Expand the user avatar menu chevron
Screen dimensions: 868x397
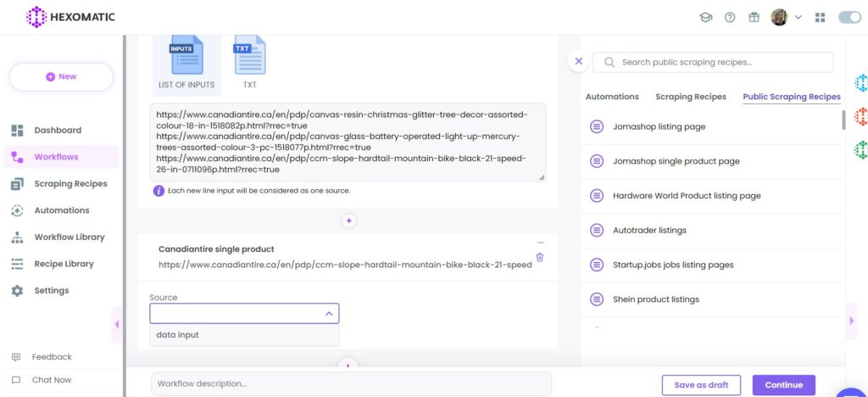pyautogui.click(x=798, y=17)
